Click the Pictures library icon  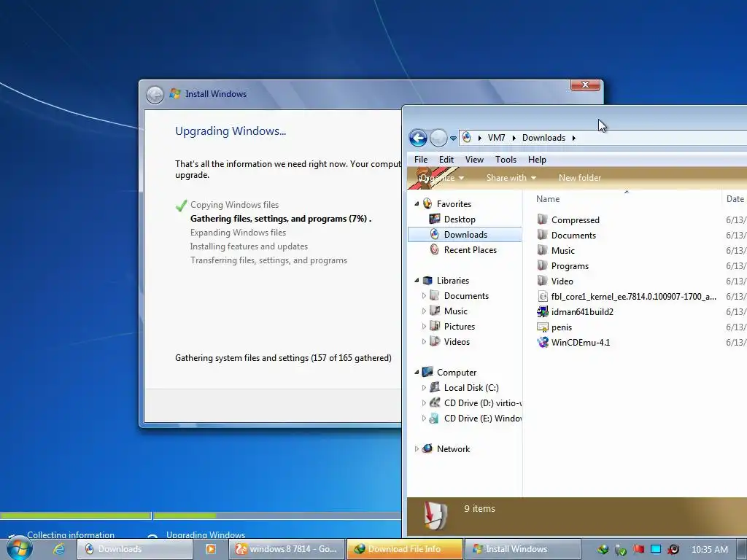pos(435,326)
